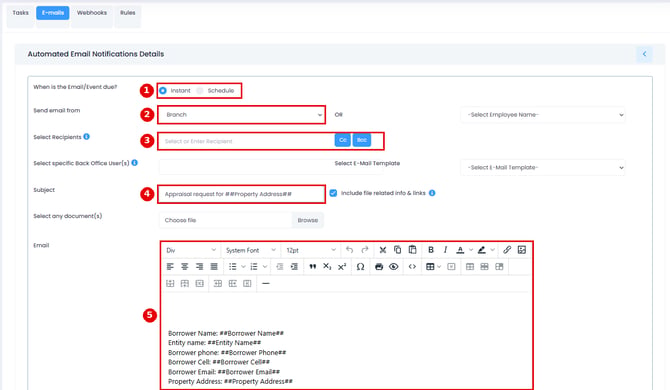The height and width of the screenshot is (390, 670).
Task: Show info tooltip for Back Office User(s)
Action: tap(135, 163)
